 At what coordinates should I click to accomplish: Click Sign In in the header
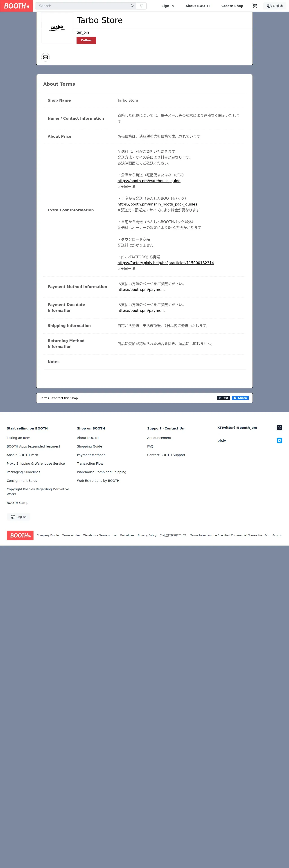(167, 6)
